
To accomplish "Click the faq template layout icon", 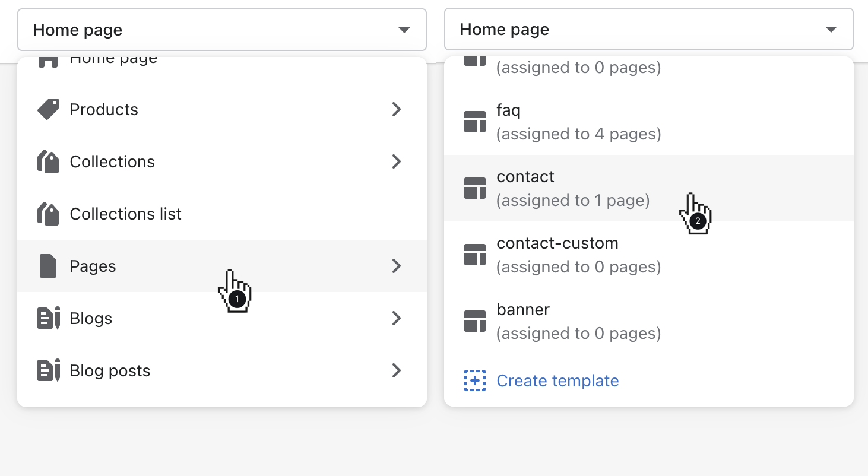I will (474, 122).
